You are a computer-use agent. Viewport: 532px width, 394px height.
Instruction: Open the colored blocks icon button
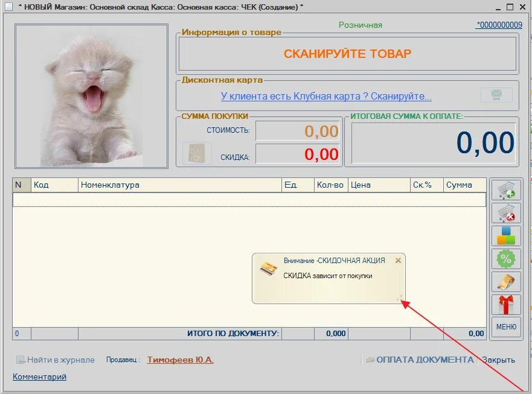click(x=506, y=236)
